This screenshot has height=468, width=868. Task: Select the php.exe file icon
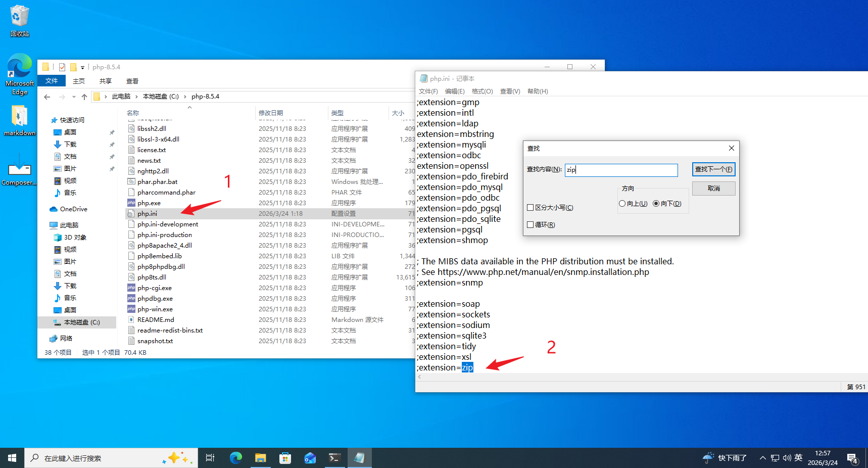(x=131, y=203)
